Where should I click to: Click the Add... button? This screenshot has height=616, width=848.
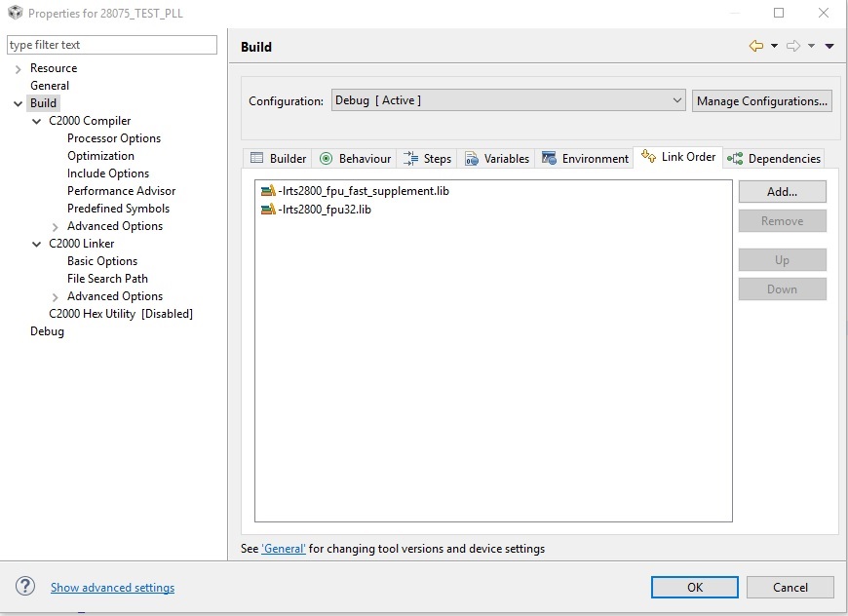[782, 191]
